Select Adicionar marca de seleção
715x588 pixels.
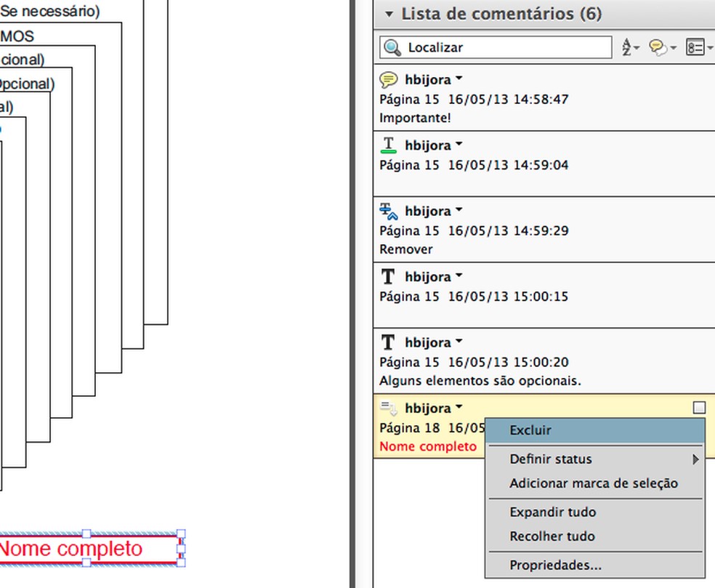(x=594, y=483)
